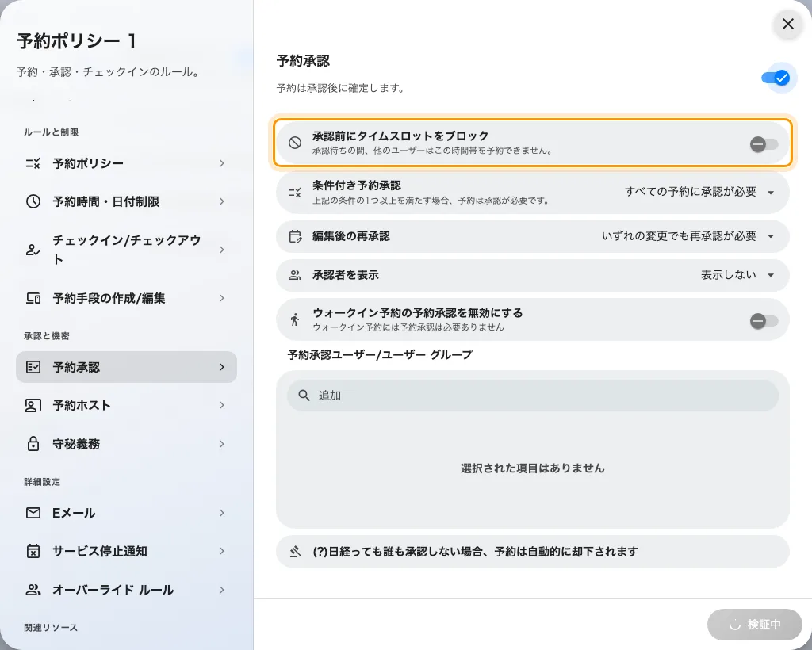812x650 pixels.
Task: Click the people icon in 承認者を表示 row
Action: click(295, 275)
